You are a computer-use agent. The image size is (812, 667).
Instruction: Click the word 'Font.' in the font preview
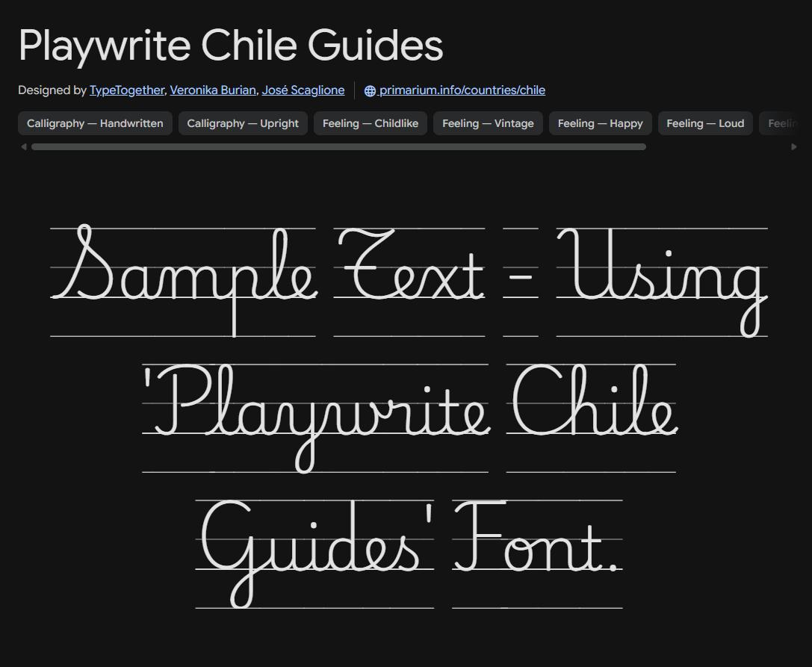pos(537,536)
